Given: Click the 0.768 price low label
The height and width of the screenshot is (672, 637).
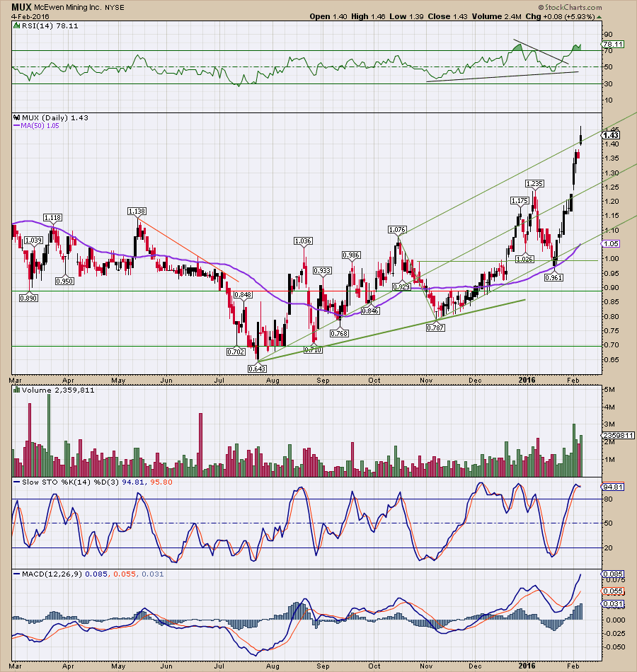Looking at the screenshot, I should pos(339,333).
